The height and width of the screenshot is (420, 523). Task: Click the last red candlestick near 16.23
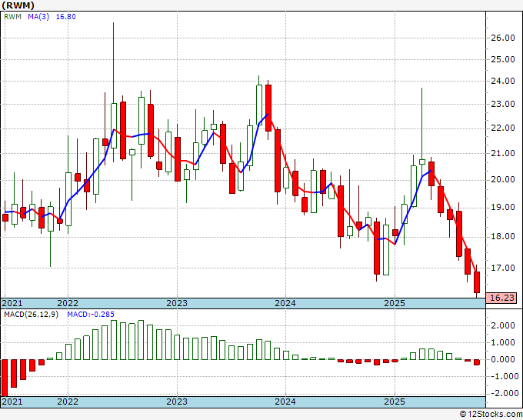click(477, 282)
